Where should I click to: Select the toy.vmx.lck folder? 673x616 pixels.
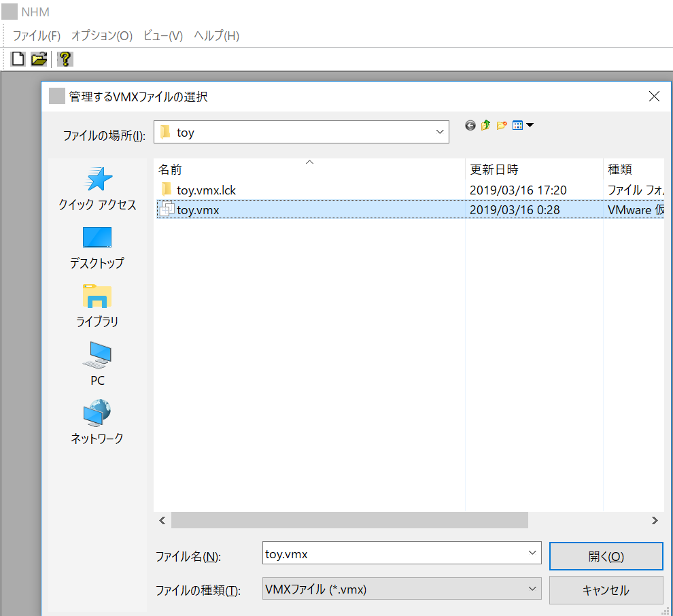pyautogui.click(x=206, y=190)
